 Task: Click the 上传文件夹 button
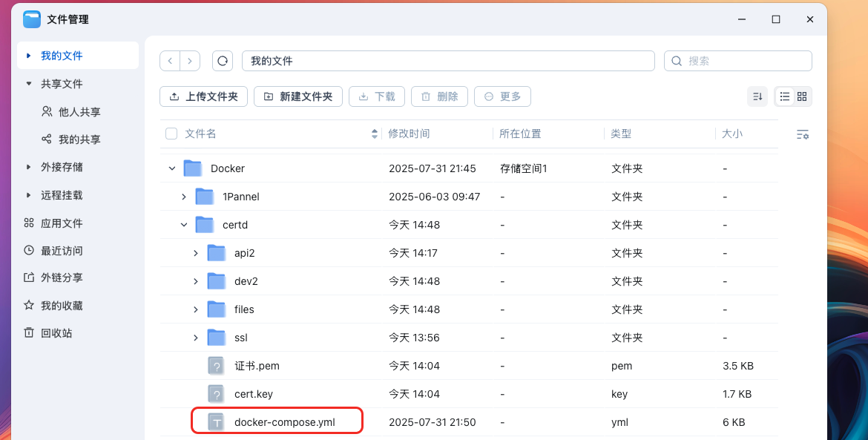pos(203,96)
